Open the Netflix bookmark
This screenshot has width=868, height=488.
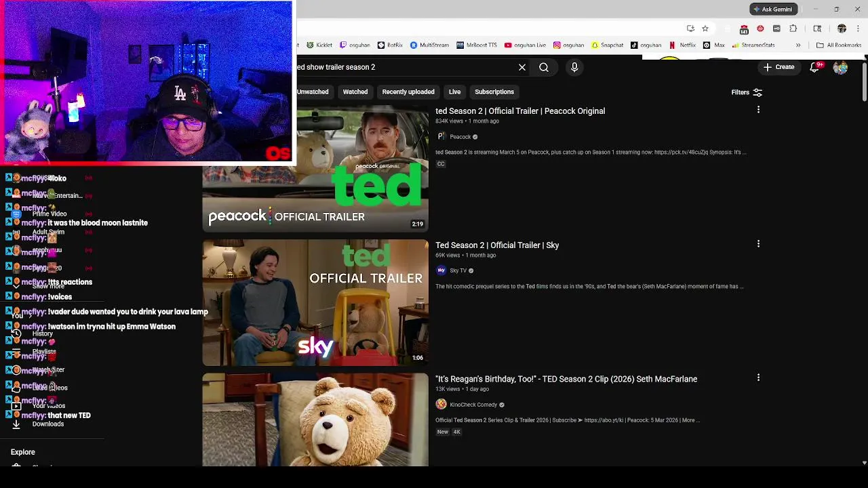(682, 45)
